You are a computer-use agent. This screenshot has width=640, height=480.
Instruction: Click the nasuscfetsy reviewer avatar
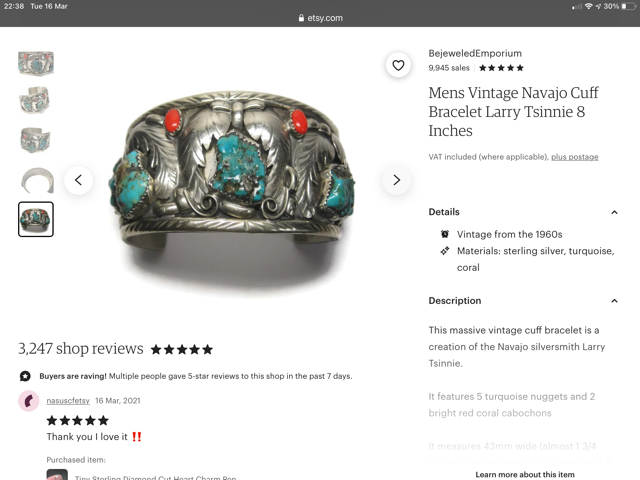(x=29, y=401)
